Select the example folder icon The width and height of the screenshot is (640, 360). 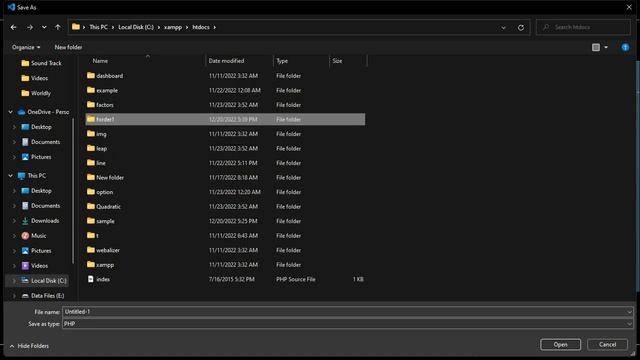[x=91, y=90]
